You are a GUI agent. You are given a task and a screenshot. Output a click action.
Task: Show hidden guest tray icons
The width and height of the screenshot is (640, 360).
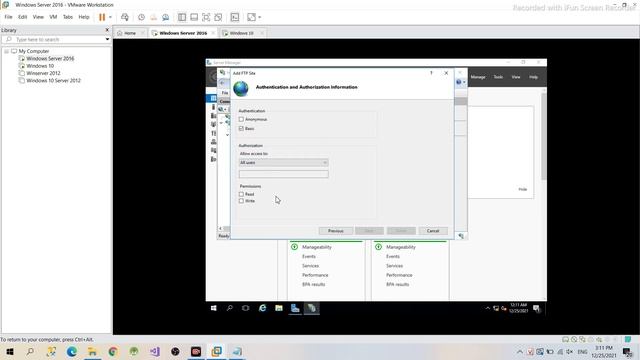pos(487,308)
